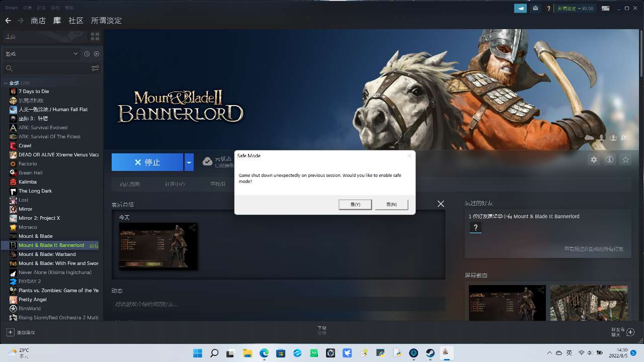Open Steam icon in taskbar
The image size is (644, 362).
tap(430, 353)
